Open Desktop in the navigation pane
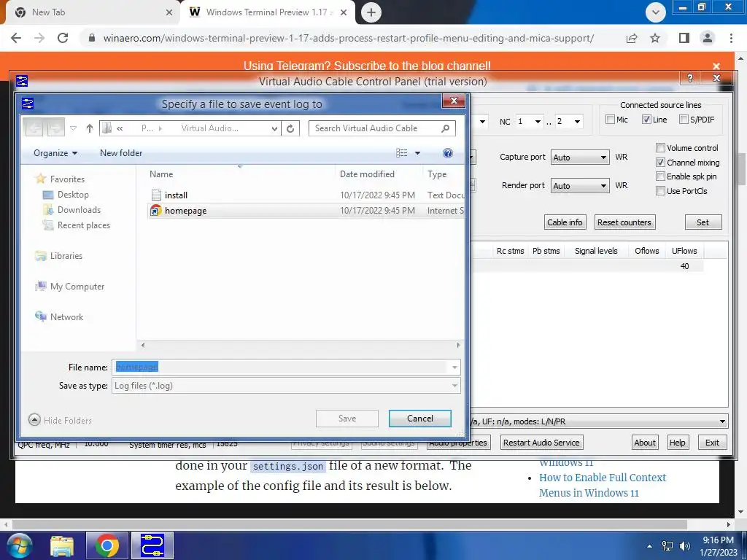This screenshot has width=747, height=560. coord(72,194)
